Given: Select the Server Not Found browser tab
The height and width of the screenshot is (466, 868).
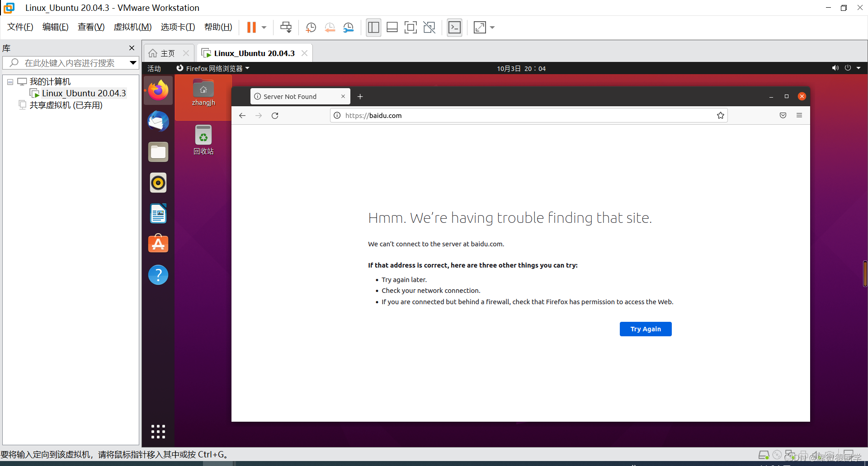Looking at the screenshot, I should click(300, 97).
